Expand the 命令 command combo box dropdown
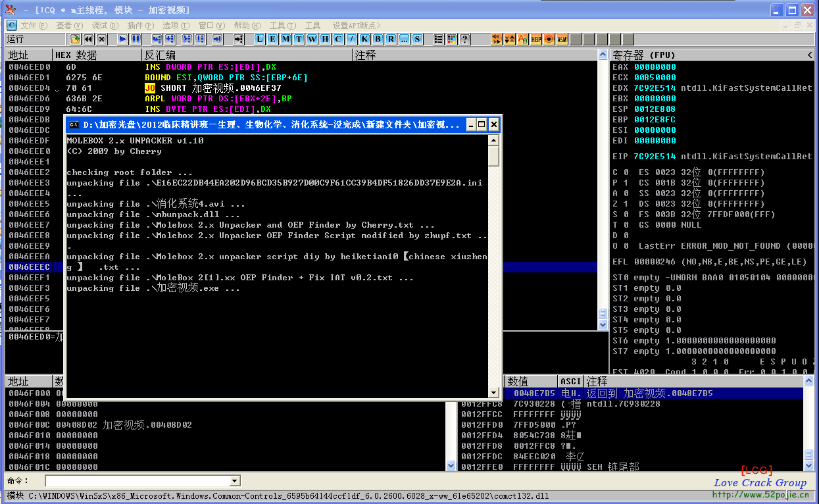The height and width of the screenshot is (504, 819). 235,481
